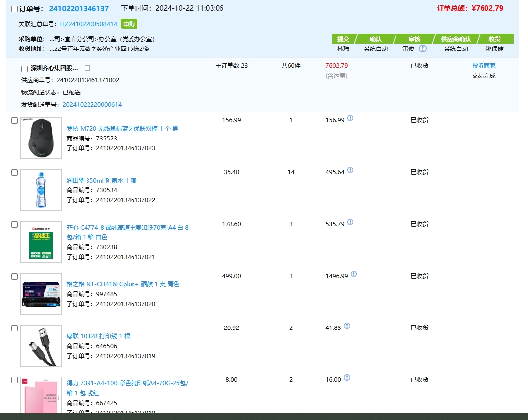This screenshot has width=528, height=420.
Task: Click the green 申购 tag
Action: click(x=129, y=24)
